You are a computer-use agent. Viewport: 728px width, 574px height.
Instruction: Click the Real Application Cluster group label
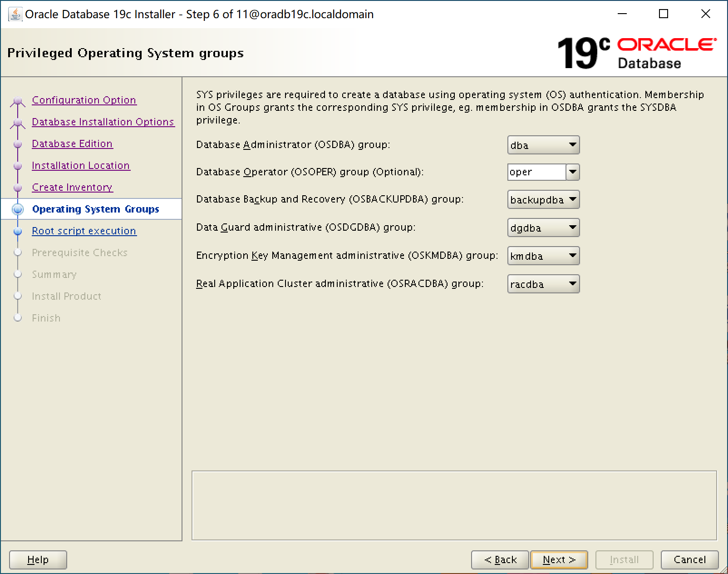(x=340, y=284)
